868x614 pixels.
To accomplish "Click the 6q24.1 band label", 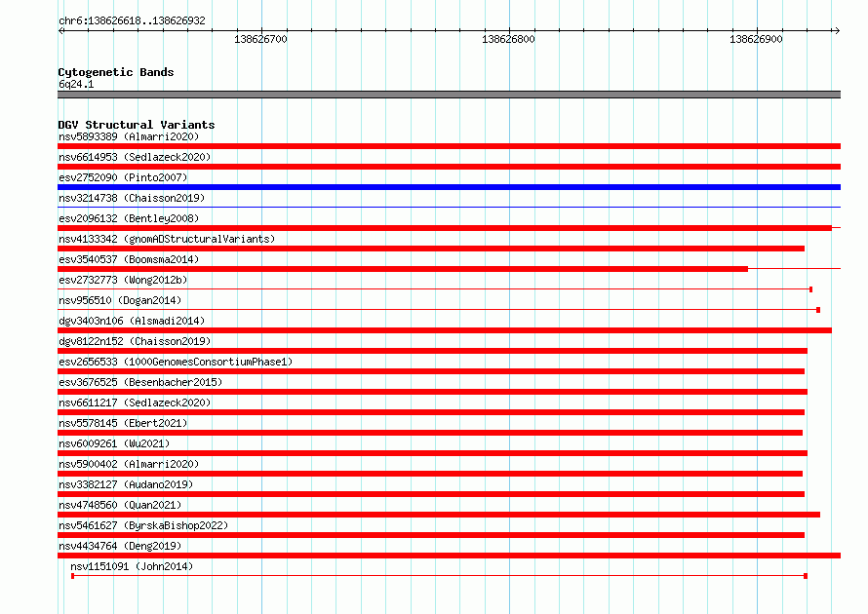I will tap(76, 84).
